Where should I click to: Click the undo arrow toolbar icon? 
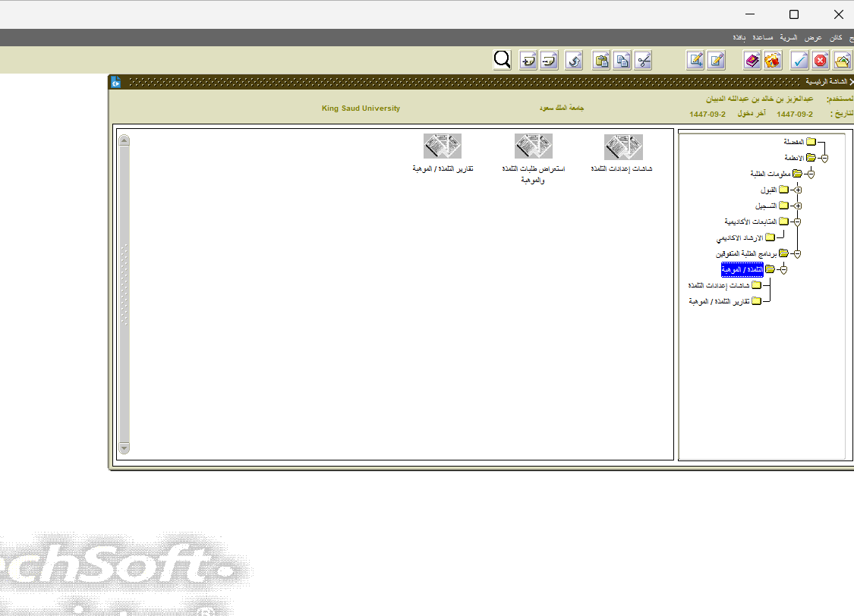(x=574, y=61)
